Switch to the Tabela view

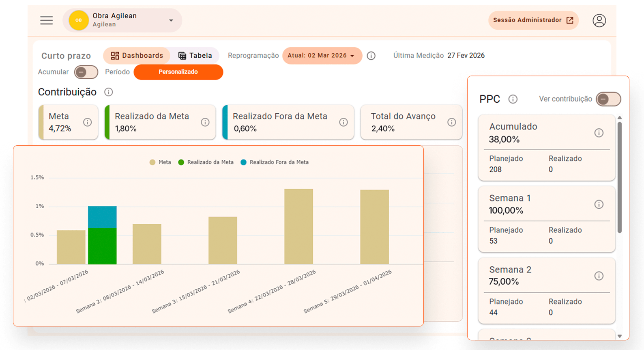pyautogui.click(x=195, y=56)
